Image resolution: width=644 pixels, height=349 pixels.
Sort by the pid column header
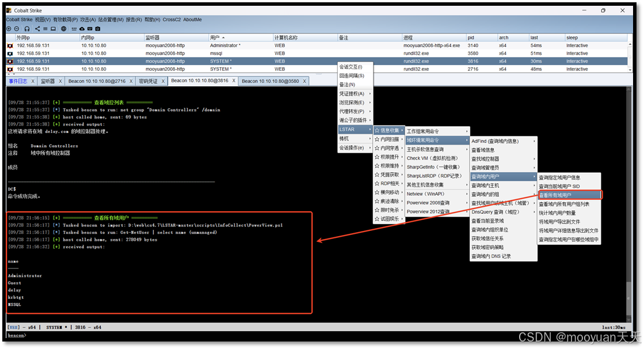coord(481,37)
